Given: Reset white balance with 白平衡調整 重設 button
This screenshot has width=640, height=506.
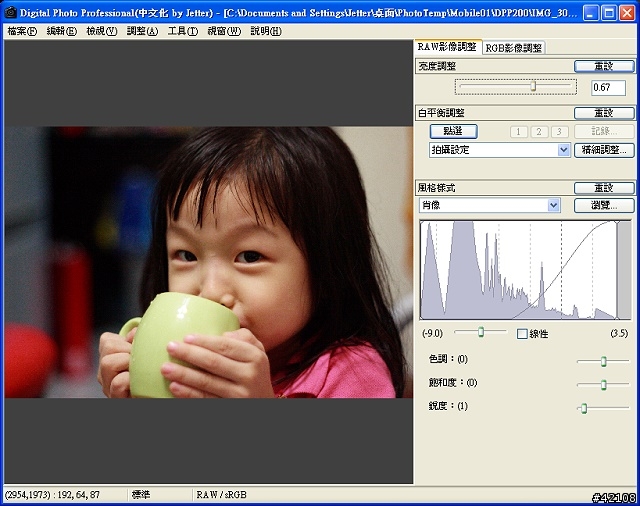Looking at the screenshot, I should click(604, 113).
